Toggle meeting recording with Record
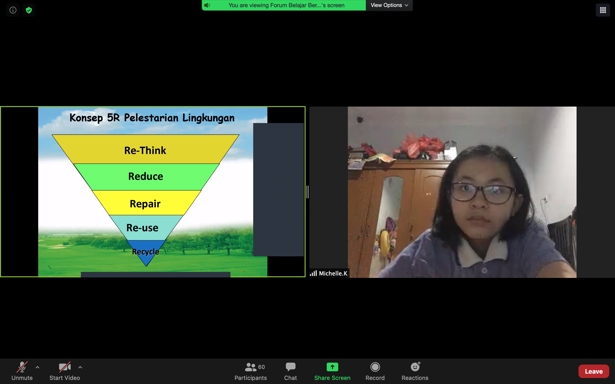Image resolution: width=615 pixels, height=384 pixels. click(375, 371)
